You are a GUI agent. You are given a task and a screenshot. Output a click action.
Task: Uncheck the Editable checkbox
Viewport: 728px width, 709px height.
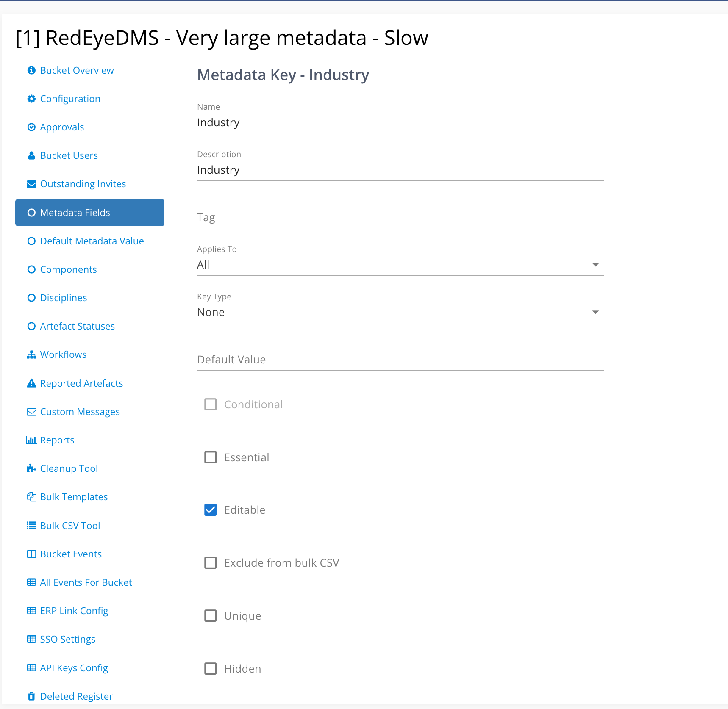pos(211,510)
